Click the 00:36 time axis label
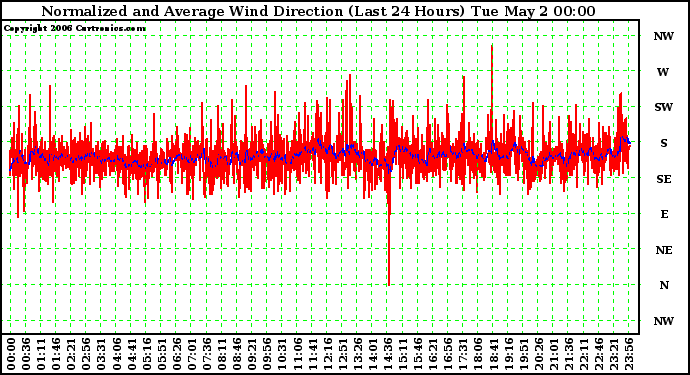The height and width of the screenshot is (375, 690). (x=26, y=354)
